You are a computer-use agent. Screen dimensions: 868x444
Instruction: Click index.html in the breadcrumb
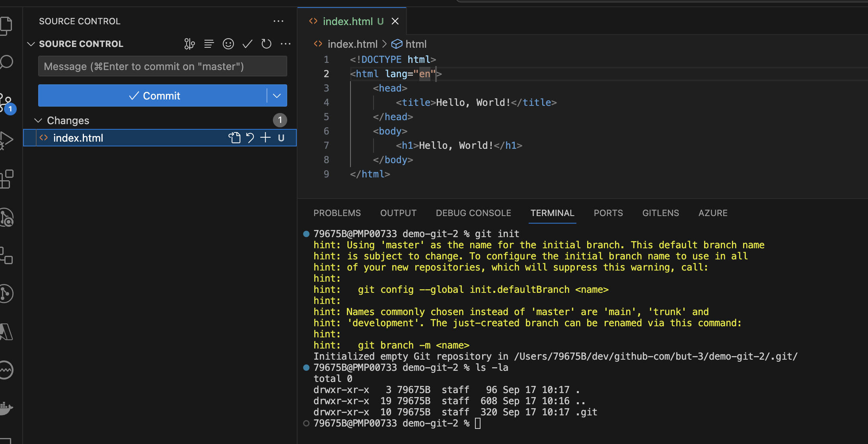352,44
